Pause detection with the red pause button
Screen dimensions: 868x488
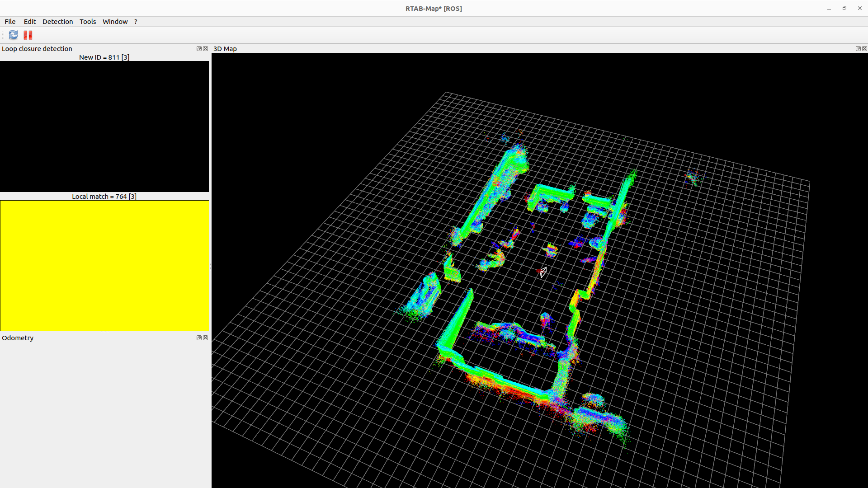click(x=28, y=35)
